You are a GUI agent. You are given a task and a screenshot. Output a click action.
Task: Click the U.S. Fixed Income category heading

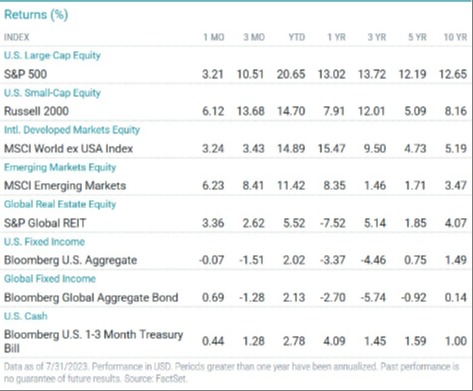pos(44,241)
